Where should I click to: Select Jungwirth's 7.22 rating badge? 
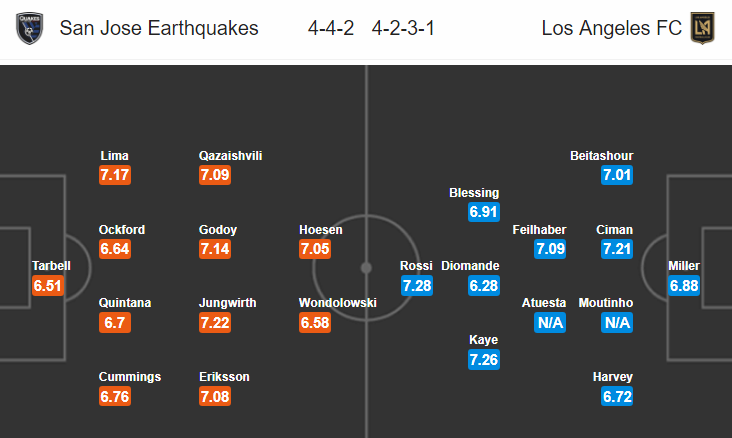[215, 323]
